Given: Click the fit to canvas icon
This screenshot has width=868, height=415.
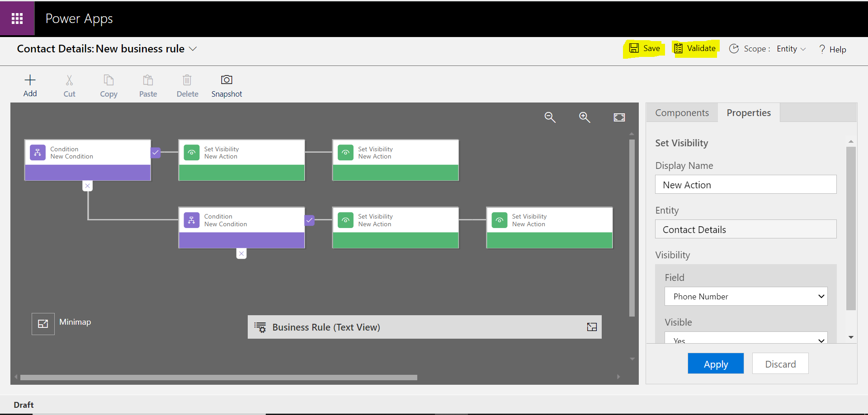Looking at the screenshot, I should click(x=619, y=117).
